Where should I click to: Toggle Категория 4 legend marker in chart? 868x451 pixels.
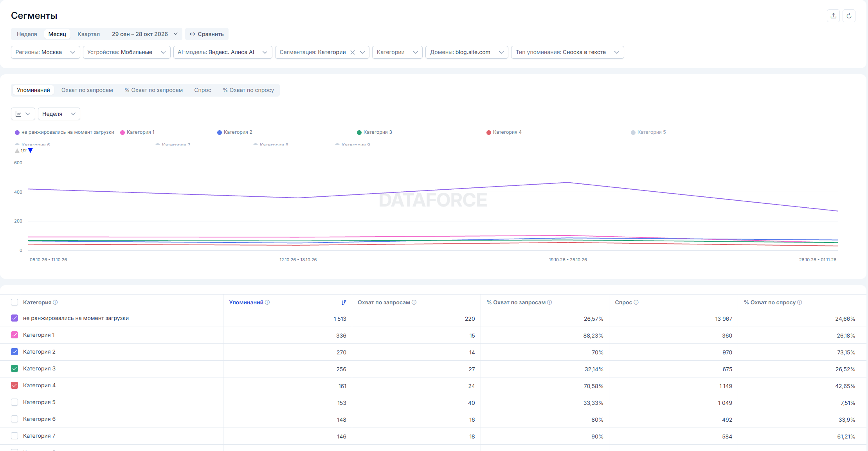click(x=489, y=133)
